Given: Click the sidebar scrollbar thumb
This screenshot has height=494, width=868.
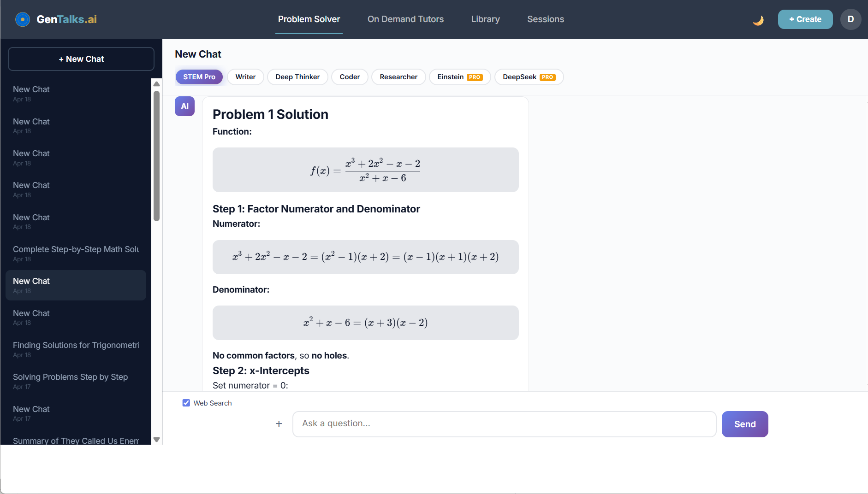Looking at the screenshot, I should pos(156,156).
